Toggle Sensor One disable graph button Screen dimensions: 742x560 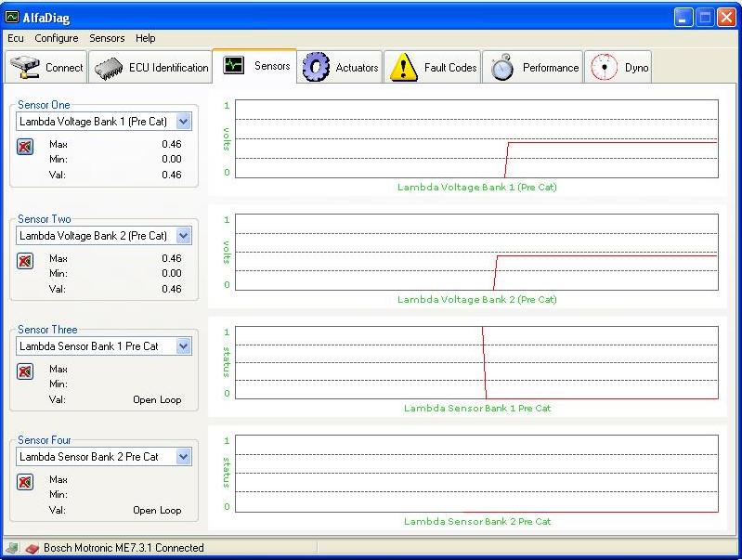25,147
